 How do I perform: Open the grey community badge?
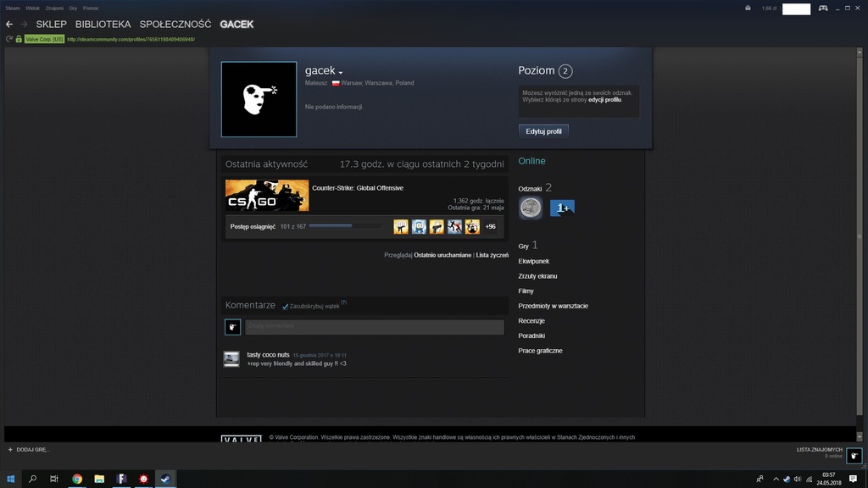point(531,208)
